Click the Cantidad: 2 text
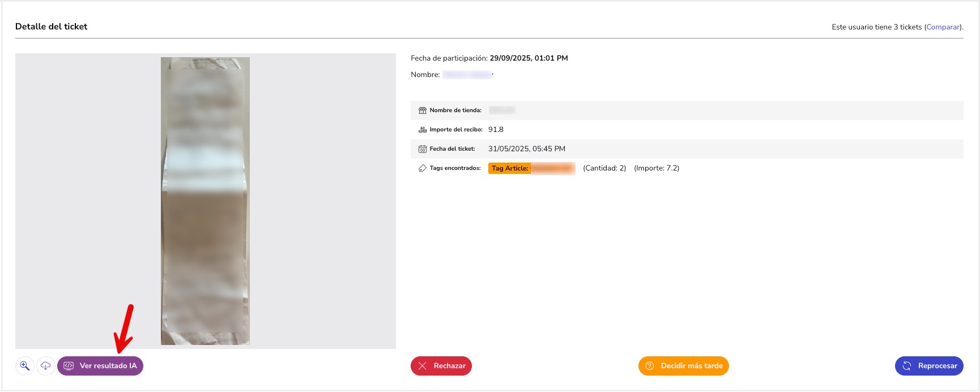980x392 pixels. 604,168
